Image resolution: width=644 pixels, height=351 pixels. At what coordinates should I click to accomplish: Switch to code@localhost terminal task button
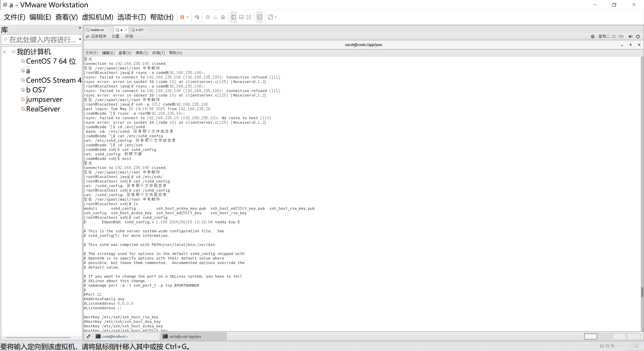127,336
